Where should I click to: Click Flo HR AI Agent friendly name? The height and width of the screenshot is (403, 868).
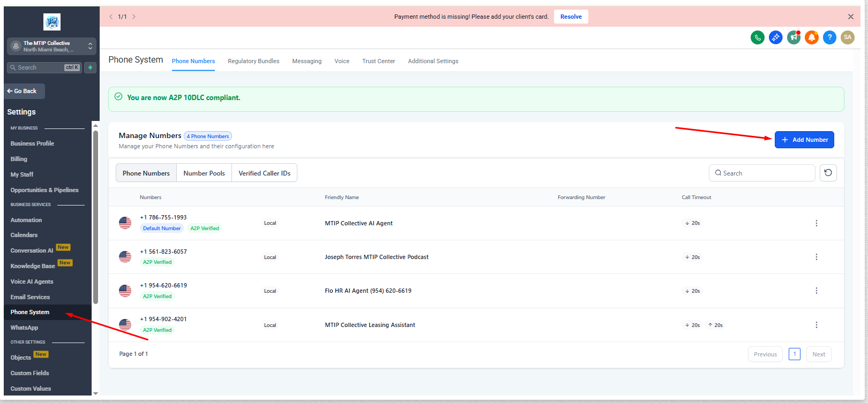tap(368, 291)
